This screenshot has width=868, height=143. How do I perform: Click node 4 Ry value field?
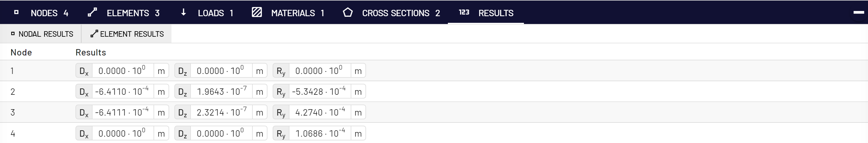coord(320,133)
